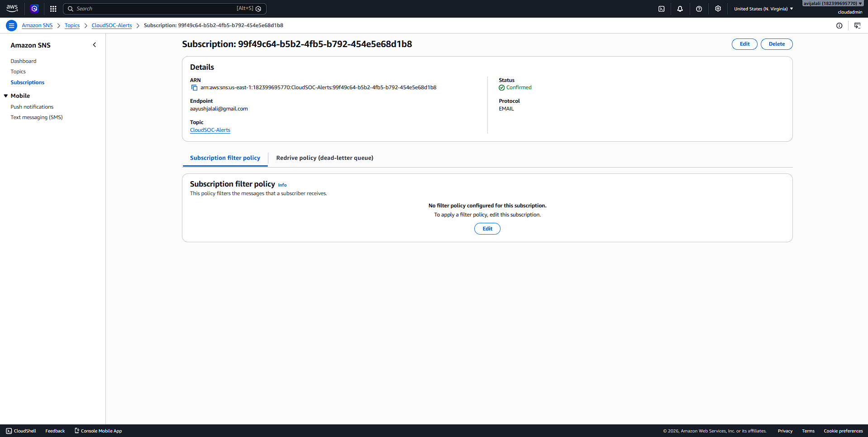
Task: Open CloudShell icon in top bar
Action: pyautogui.click(x=661, y=9)
